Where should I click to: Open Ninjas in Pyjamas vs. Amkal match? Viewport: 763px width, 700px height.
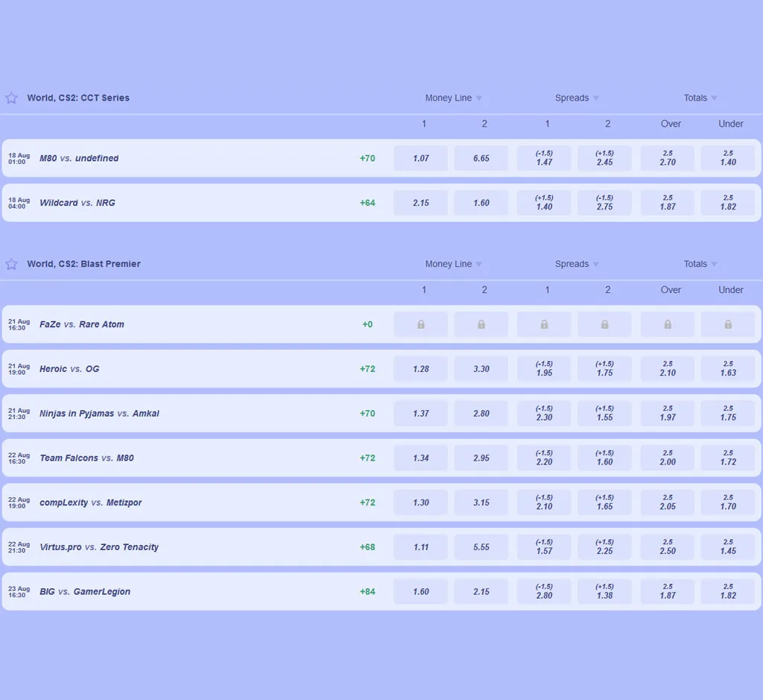[99, 413]
